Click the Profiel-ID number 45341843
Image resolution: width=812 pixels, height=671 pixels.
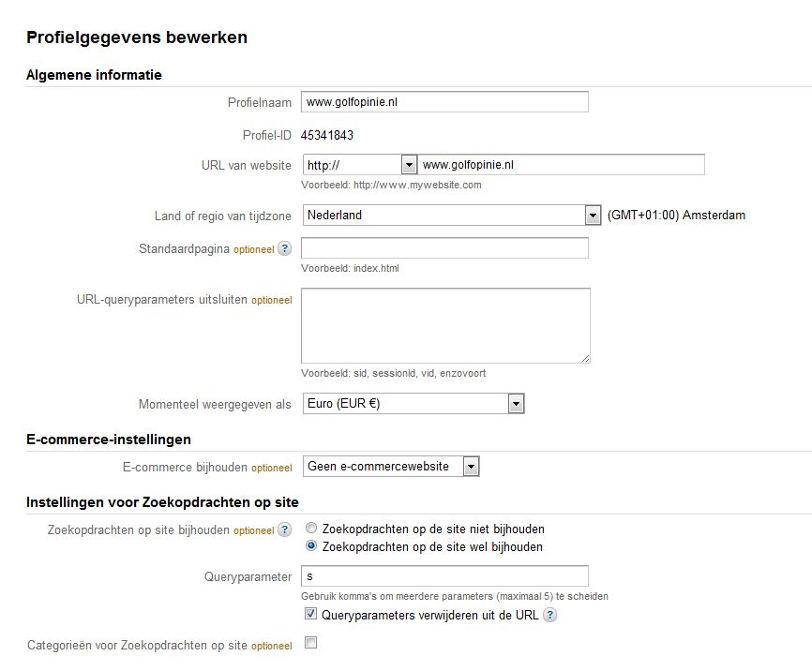[x=326, y=135]
